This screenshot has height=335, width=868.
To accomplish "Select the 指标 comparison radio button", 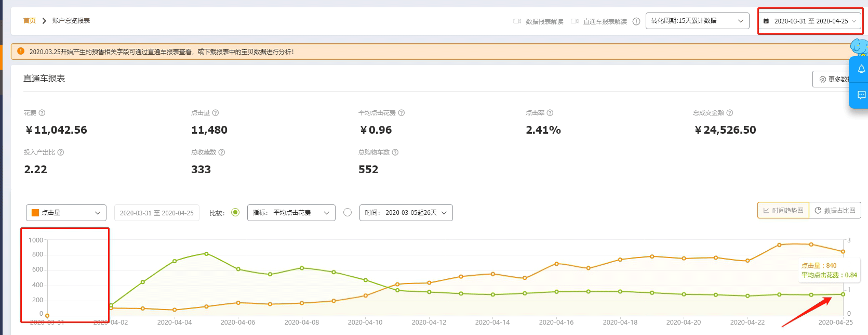I will coord(235,212).
